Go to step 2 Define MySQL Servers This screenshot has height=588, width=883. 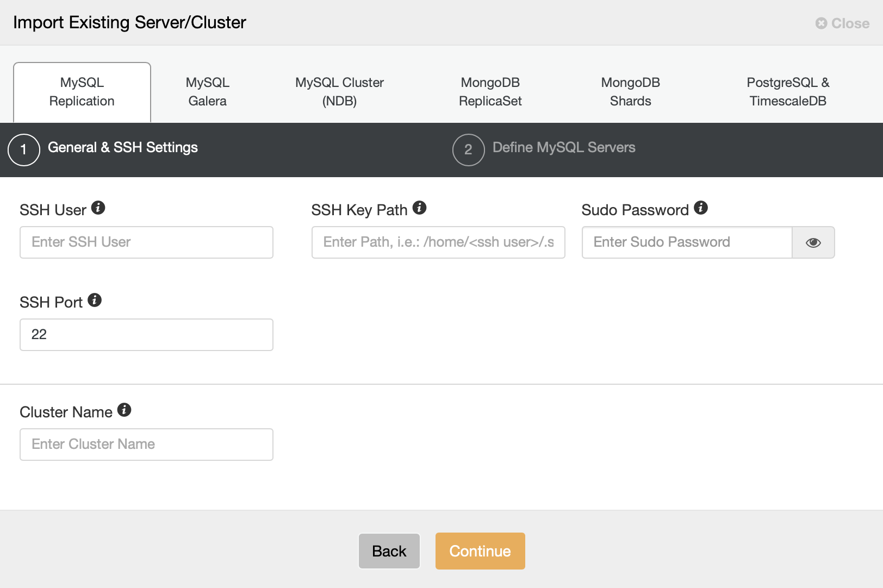pyautogui.click(x=544, y=149)
